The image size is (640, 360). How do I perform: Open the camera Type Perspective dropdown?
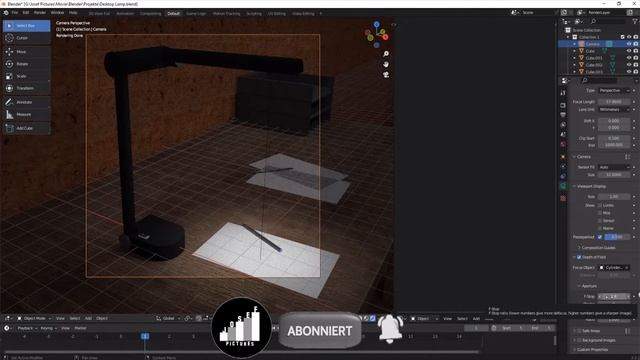614,91
